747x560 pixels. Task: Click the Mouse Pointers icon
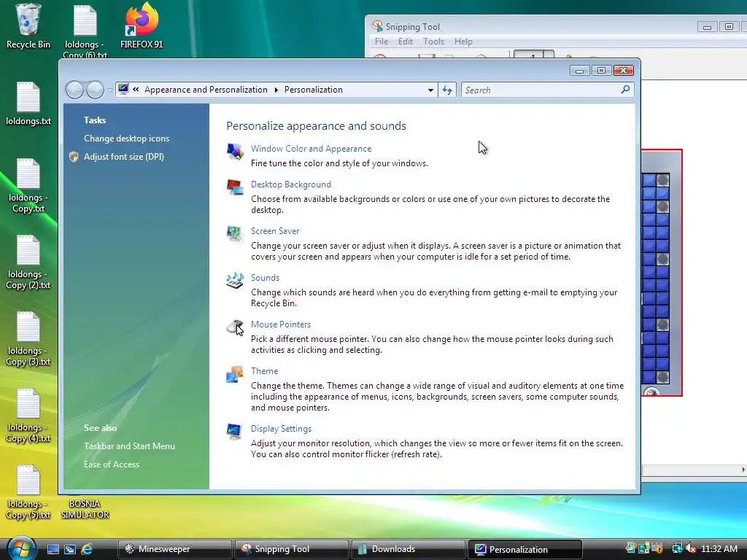click(235, 327)
